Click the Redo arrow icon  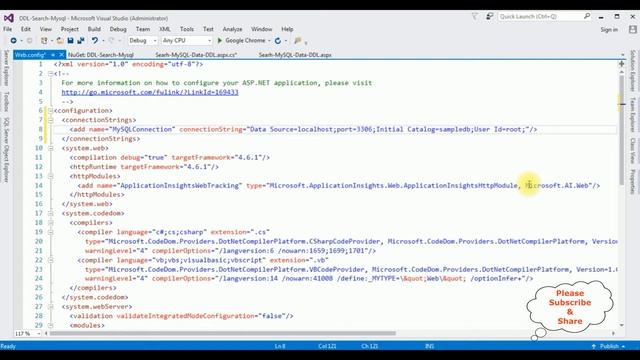pos(111,40)
